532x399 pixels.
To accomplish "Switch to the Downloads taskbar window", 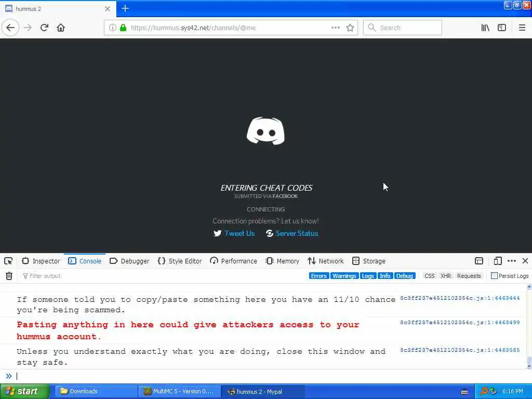I will click(96, 391).
